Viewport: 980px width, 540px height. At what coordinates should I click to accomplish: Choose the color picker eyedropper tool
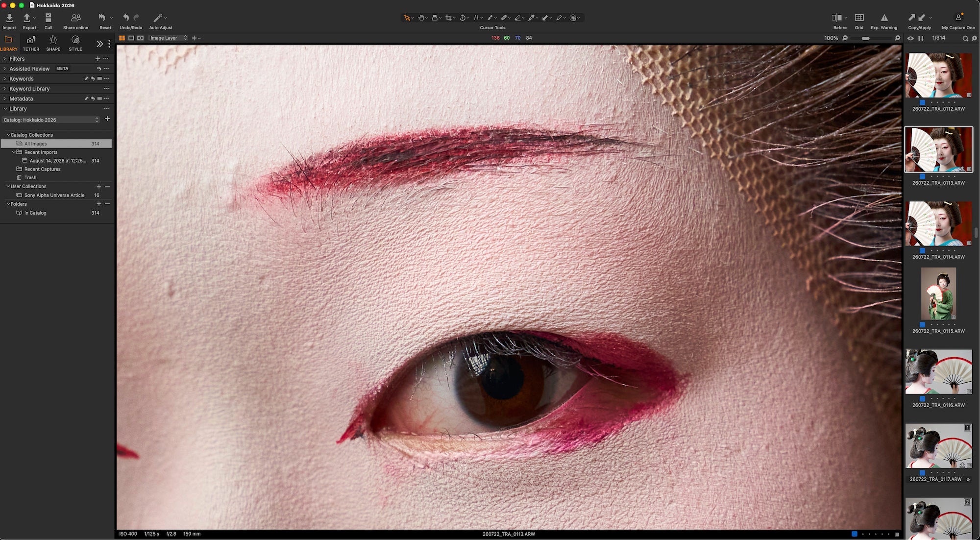(531, 18)
